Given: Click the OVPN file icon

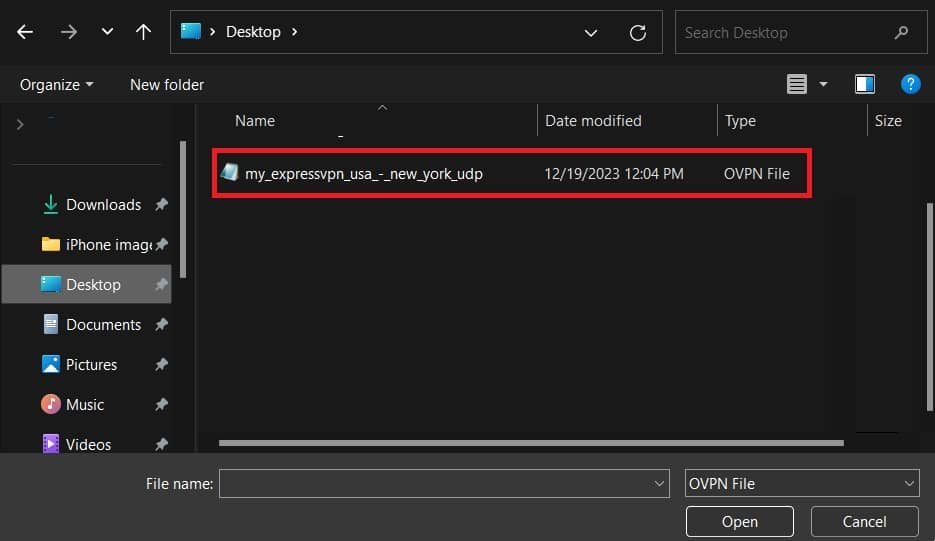Looking at the screenshot, I should [230, 172].
